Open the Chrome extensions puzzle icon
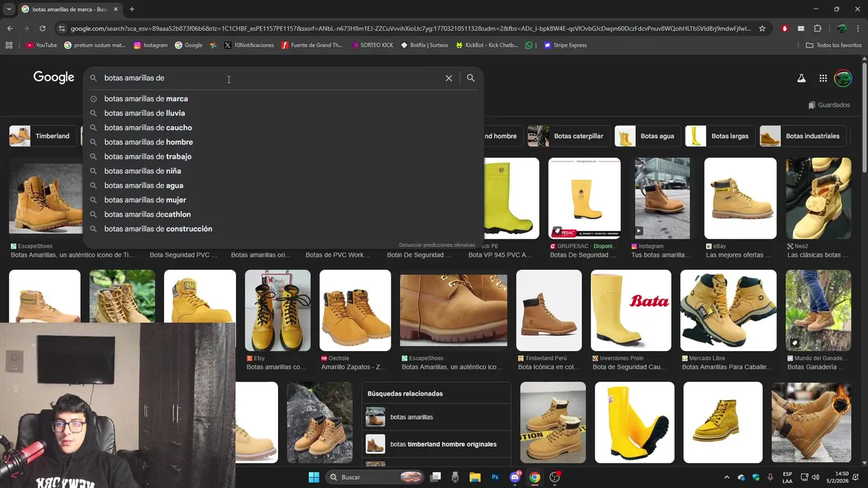This screenshot has height=488, width=868. tap(818, 28)
